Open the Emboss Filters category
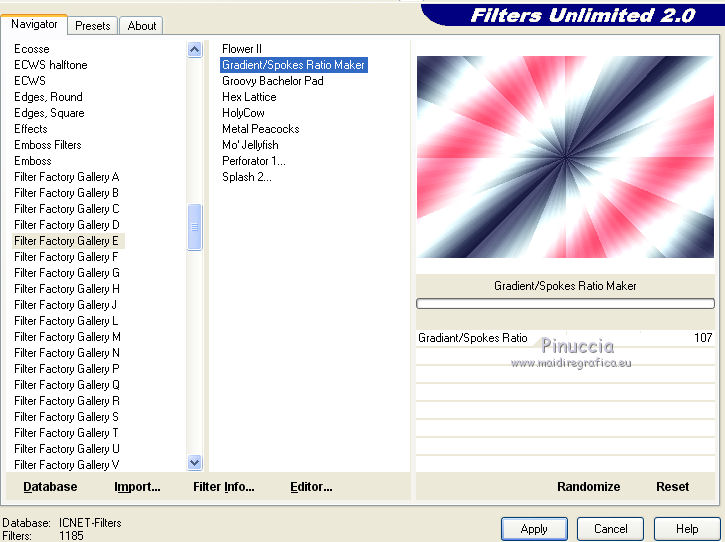725x542 pixels. click(48, 145)
